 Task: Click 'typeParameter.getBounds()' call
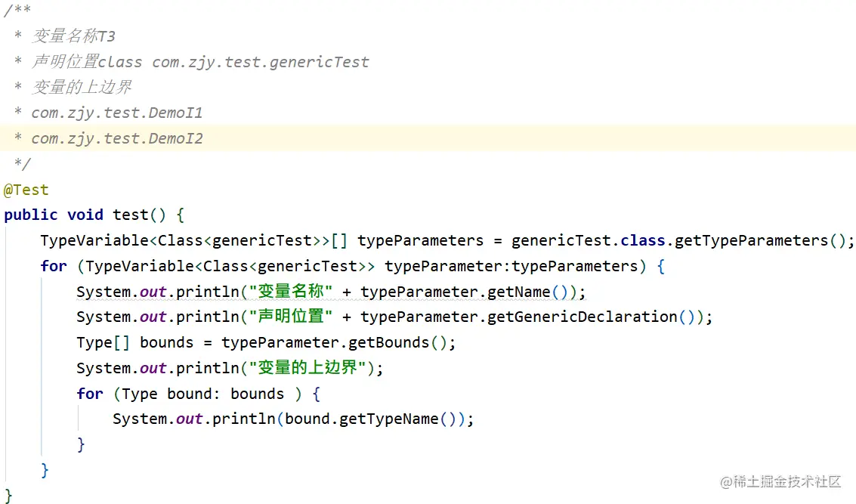click(334, 342)
